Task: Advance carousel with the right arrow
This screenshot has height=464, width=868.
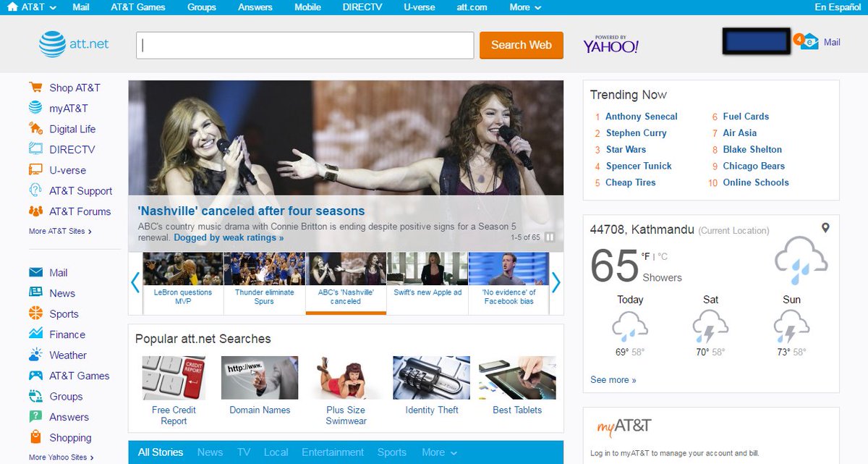Action: pyautogui.click(x=556, y=282)
